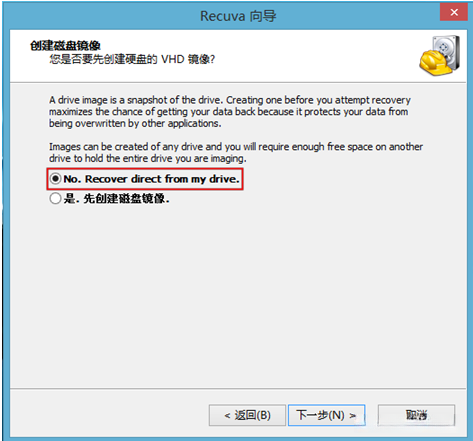Click the bold "创建磁盘镜像" heading
The width and height of the screenshot is (473, 441).
pyautogui.click(x=65, y=46)
